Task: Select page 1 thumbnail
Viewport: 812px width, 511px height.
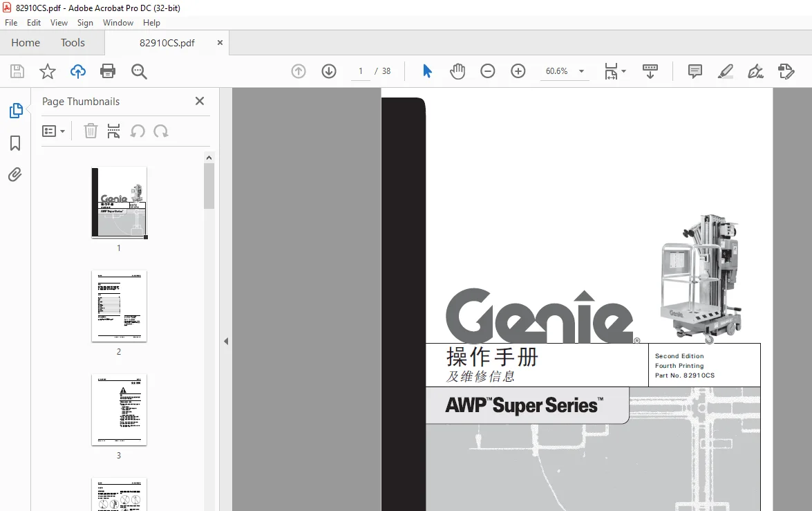Action: tap(119, 202)
